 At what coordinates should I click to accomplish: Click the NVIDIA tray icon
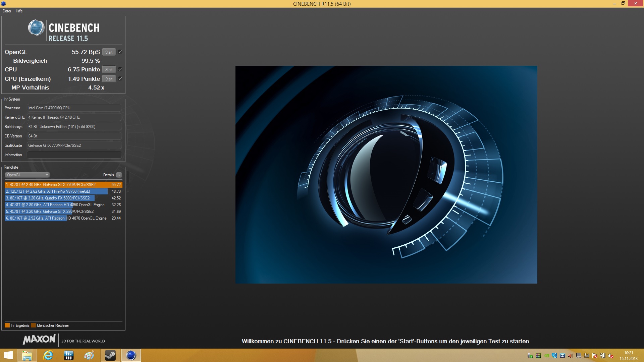pos(546,356)
